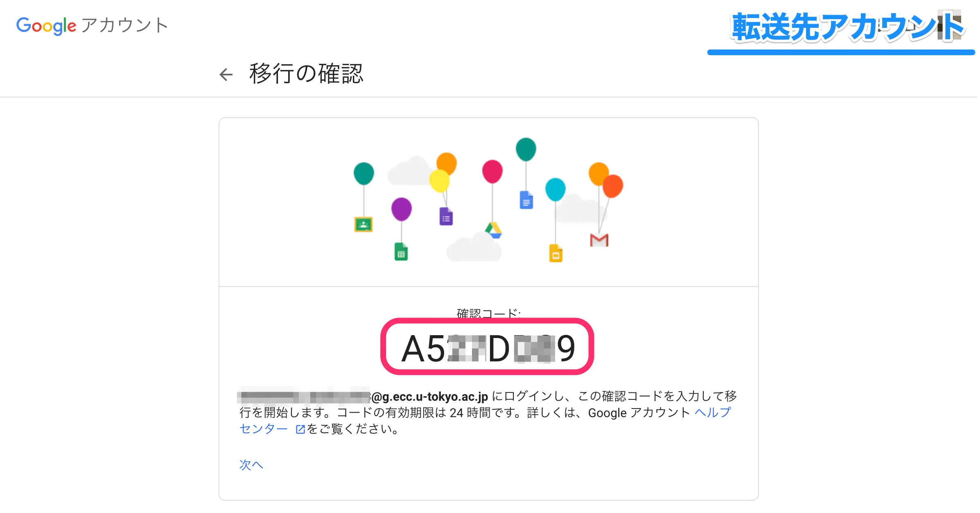Image resolution: width=980 pixels, height=513 pixels.
Task: Click the 確認コード label above the code
Action: [x=488, y=313]
